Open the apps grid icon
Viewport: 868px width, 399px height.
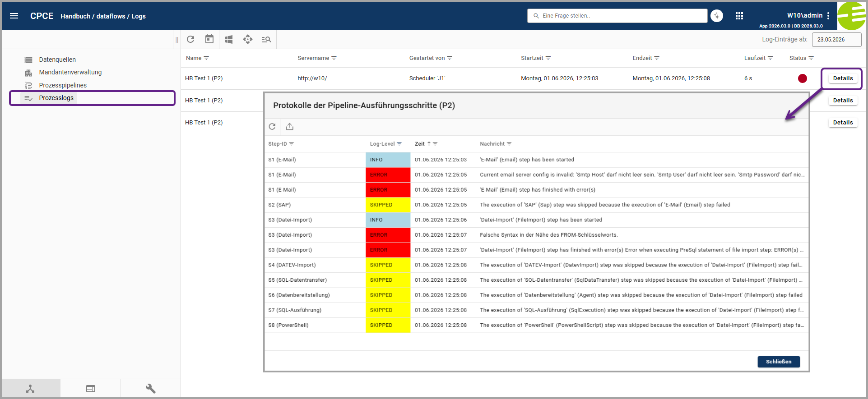point(739,16)
